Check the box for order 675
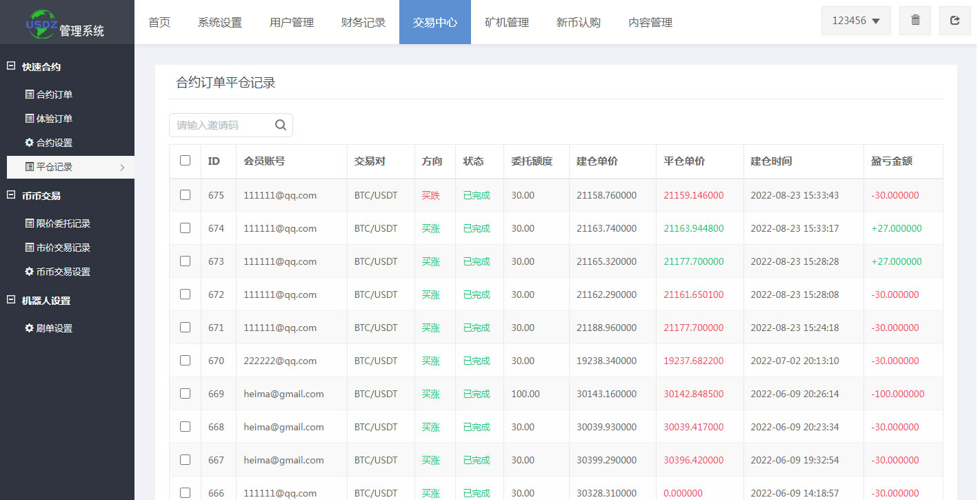This screenshot has width=980, height=500. coord(185,194)
